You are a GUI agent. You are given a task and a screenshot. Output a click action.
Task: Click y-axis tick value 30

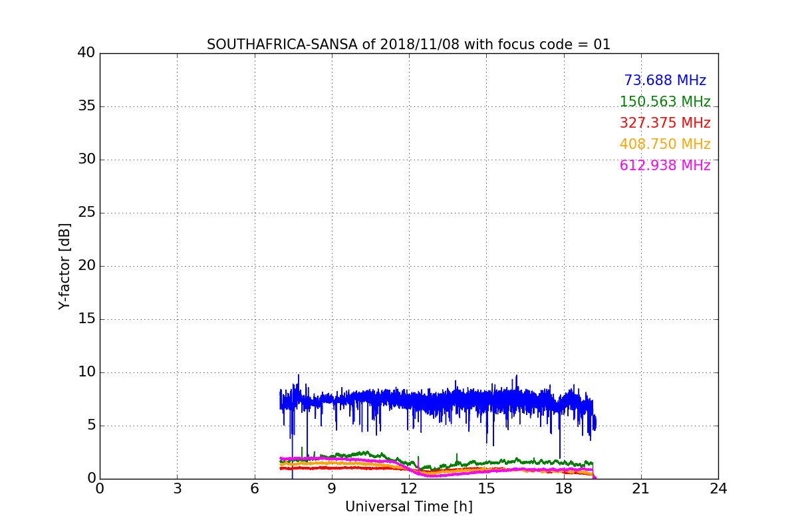(x=86, y=160)
